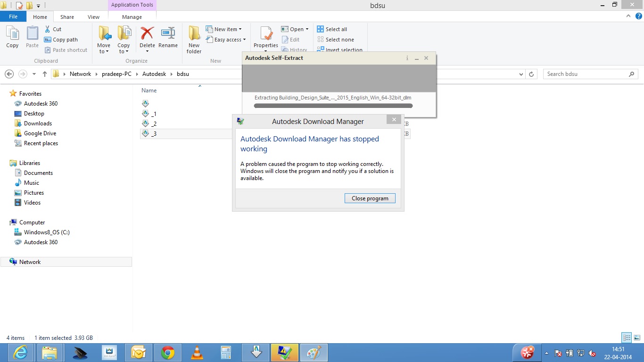
Task: Click in the Search bdsu field
Action: point(591,74)
